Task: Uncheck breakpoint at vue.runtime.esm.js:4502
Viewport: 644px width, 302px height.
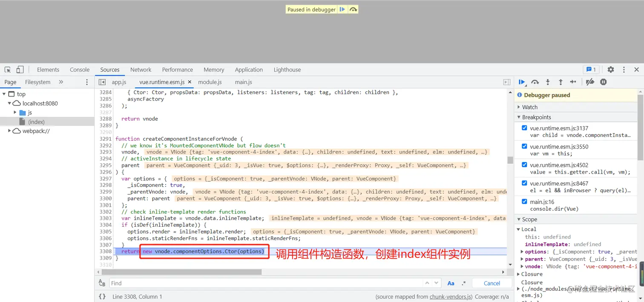Action: tap(524, 165)
